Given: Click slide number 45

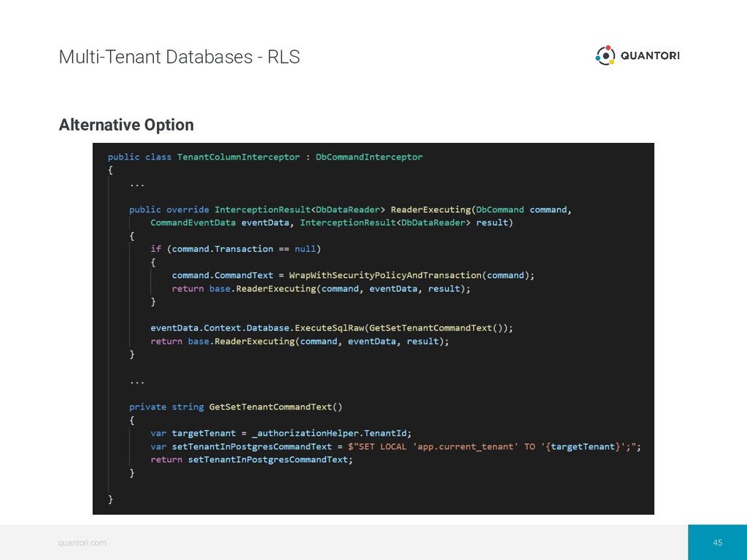Looking at the screenshot, I should pos(718,542).
